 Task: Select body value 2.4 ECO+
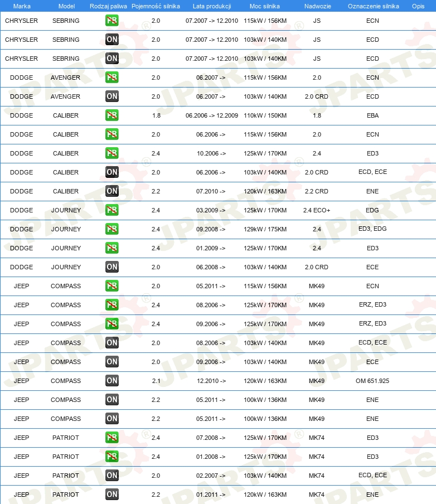317,210
